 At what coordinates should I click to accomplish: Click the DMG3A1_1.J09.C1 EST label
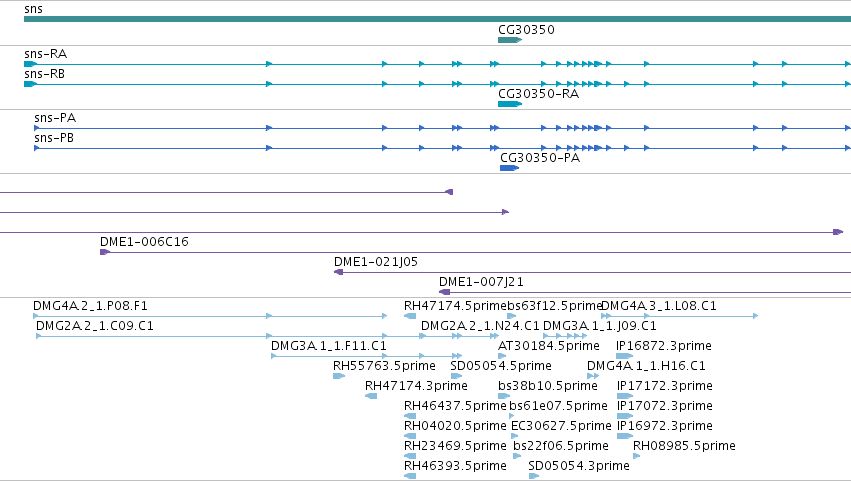pyautogui.click(x=600, y=326)
